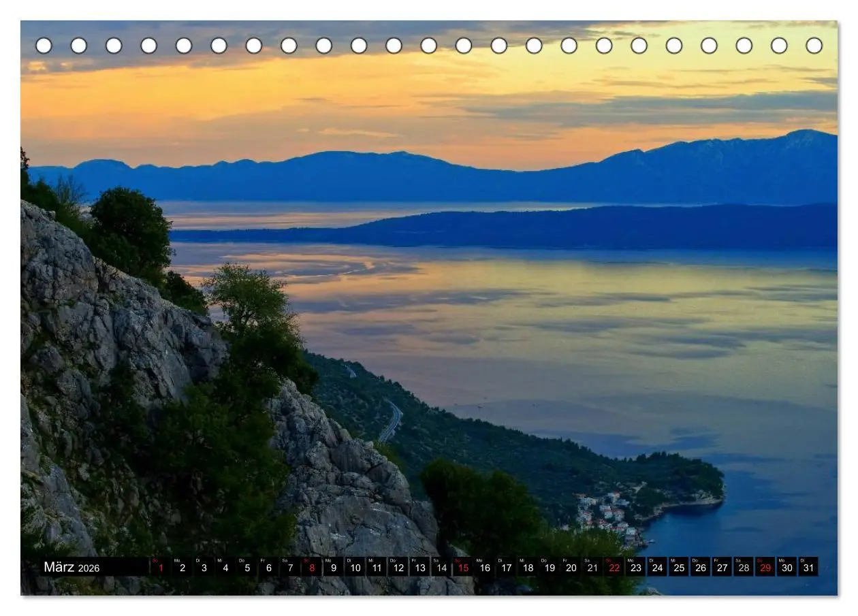Select day 25 (Mi) in the date strip

click(x=678, y=567)
